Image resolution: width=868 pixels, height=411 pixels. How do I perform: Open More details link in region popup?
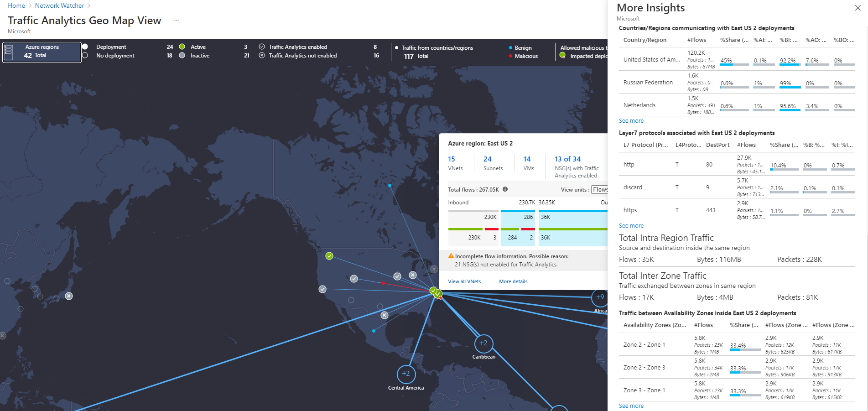513,281
